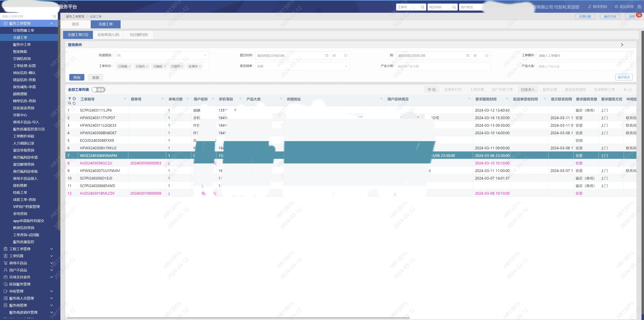
Task: Open 空调信息池 in the sidebar
Action: click(22, 59)
